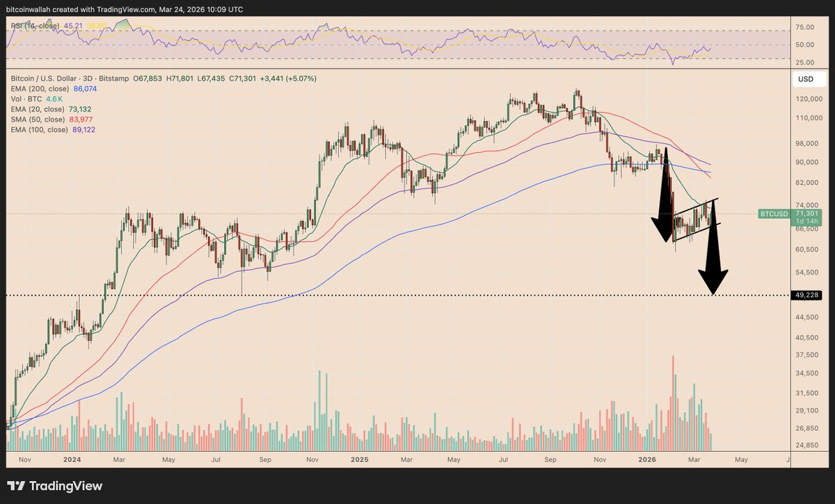The height and width of the screenshot is (504, 835).
Task: Click the 2025 label on time axis
Action: pyautogui.click(x=359, y=460)
